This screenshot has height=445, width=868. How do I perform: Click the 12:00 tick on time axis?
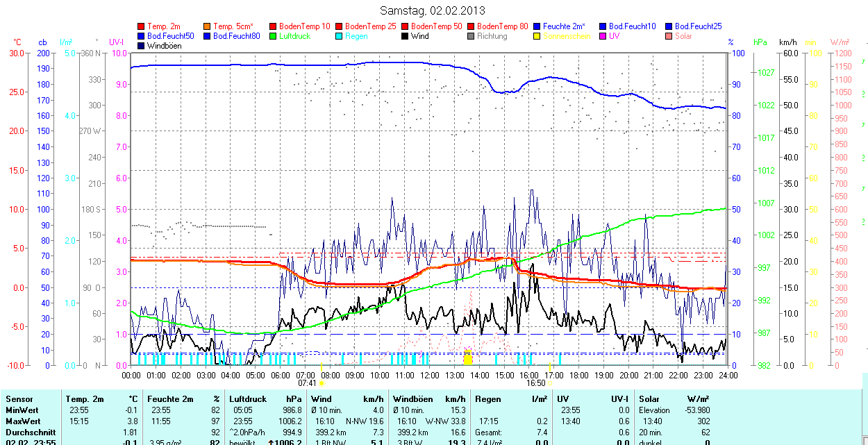click(430, 375)
